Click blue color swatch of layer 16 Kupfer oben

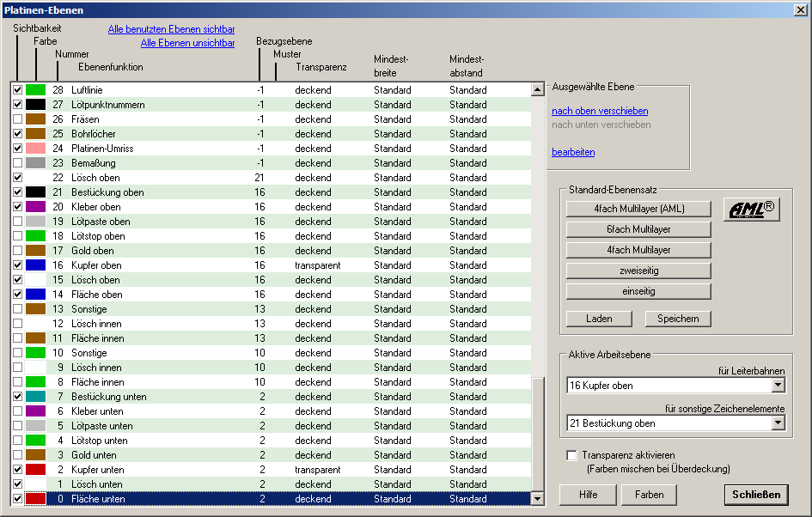36,265
